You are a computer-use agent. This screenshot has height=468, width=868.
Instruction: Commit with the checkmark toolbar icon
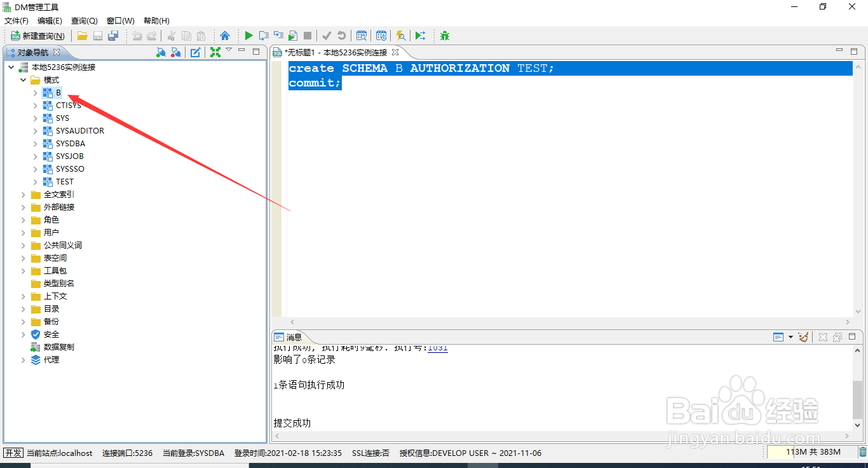327,36
